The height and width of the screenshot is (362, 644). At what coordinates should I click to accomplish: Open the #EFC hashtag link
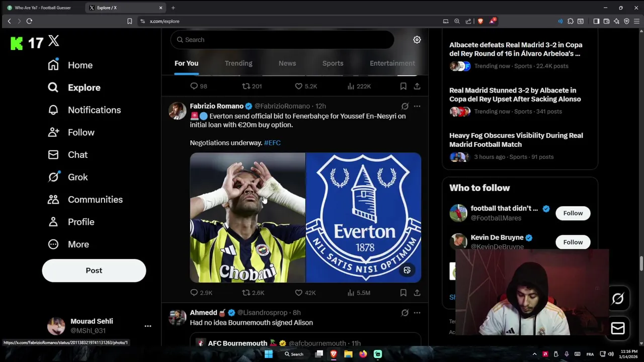click(272, 143)
